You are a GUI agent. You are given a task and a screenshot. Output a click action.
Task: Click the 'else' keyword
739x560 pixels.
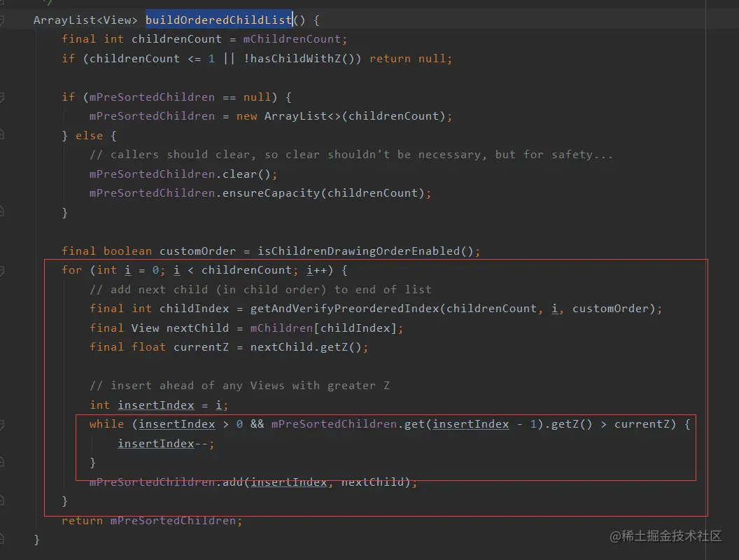89,136
